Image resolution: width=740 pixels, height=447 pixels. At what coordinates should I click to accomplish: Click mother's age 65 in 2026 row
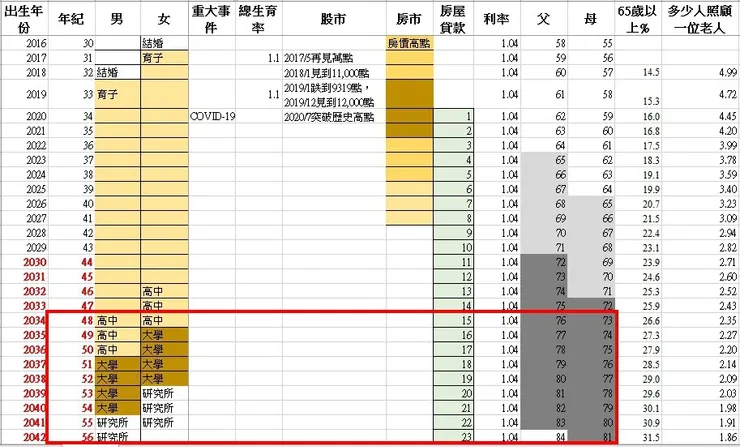(x=590, y=204)
